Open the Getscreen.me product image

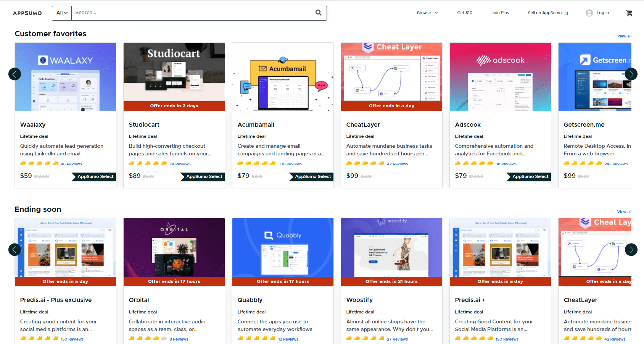click(x=595, y=77)
